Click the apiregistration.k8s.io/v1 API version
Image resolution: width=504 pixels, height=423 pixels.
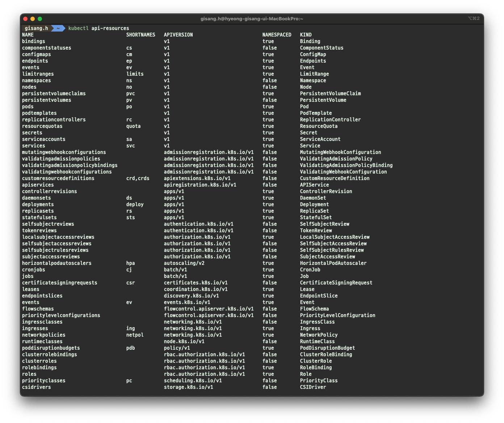coord(200,185)
